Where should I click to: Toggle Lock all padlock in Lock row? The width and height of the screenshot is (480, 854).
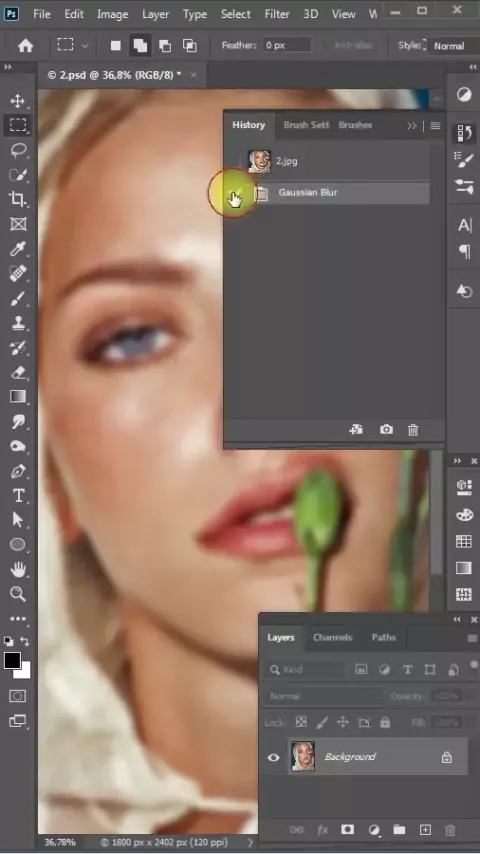(385, 722)
